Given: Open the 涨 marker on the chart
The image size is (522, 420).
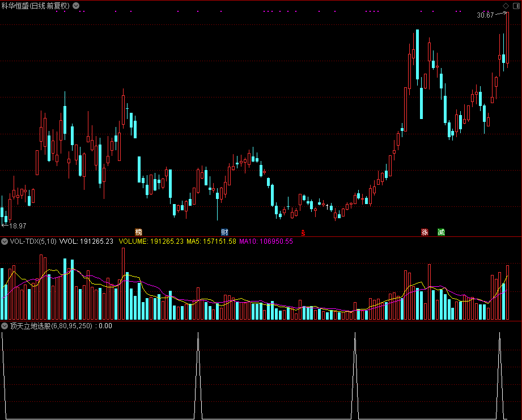Looking at the screenshot, I should 425,232.
